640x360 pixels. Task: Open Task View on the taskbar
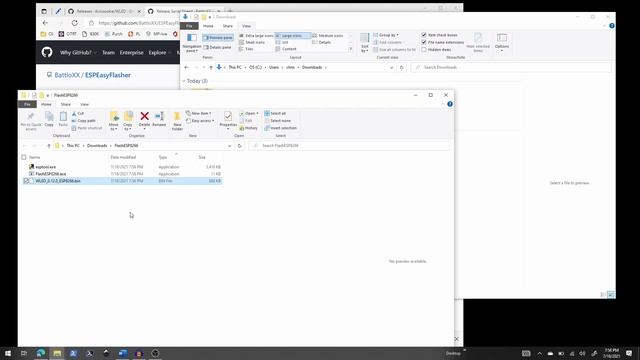click(24, 353)
